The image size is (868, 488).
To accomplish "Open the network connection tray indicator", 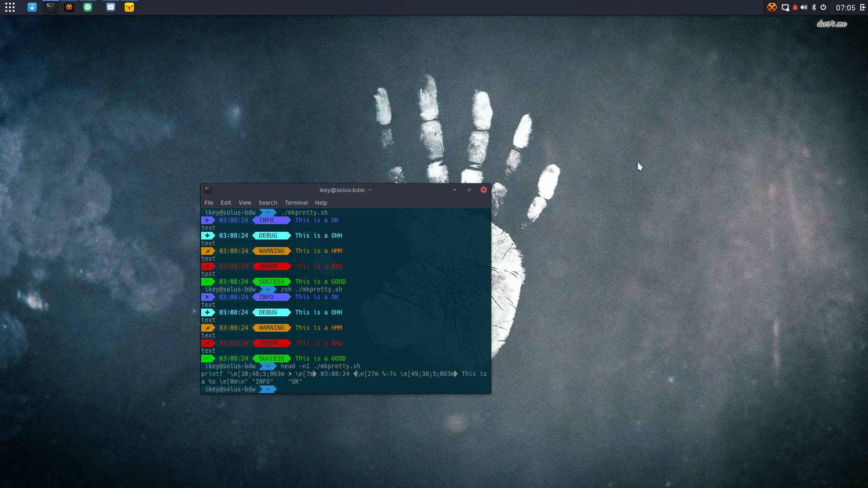I will click(785, 7).
